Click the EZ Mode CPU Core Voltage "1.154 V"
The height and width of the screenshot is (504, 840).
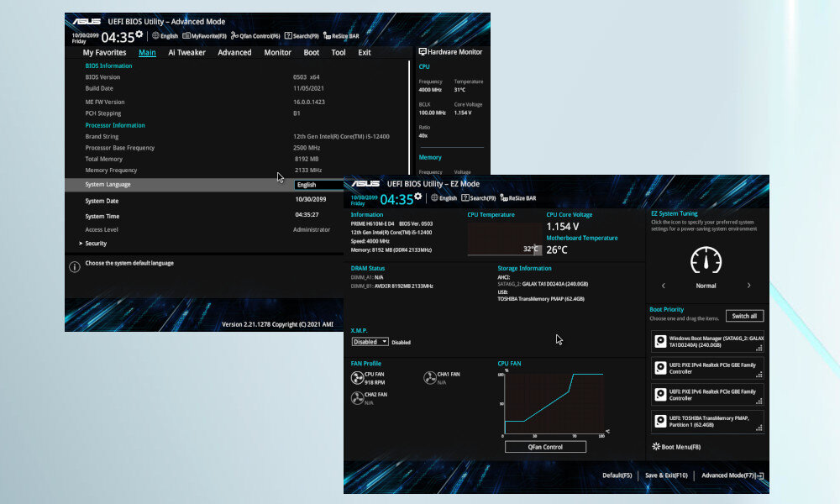[563, 227]
